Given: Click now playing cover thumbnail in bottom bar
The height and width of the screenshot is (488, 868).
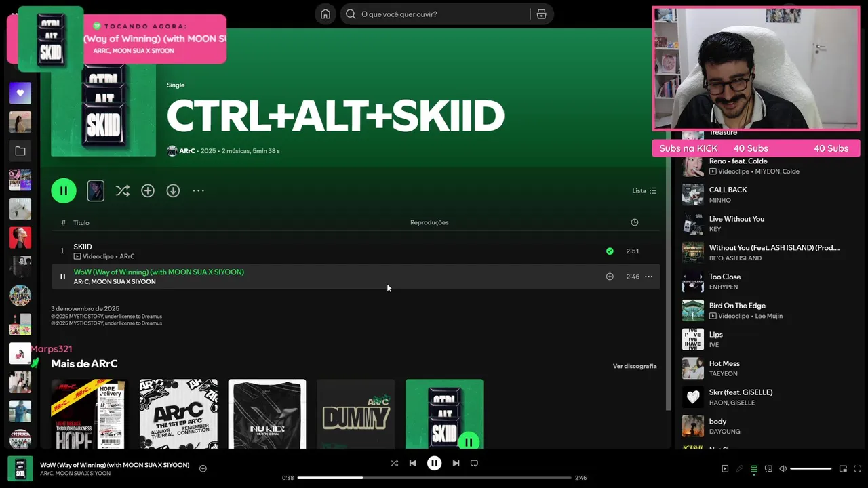Looking at the screenshot, I should point(20,468).
